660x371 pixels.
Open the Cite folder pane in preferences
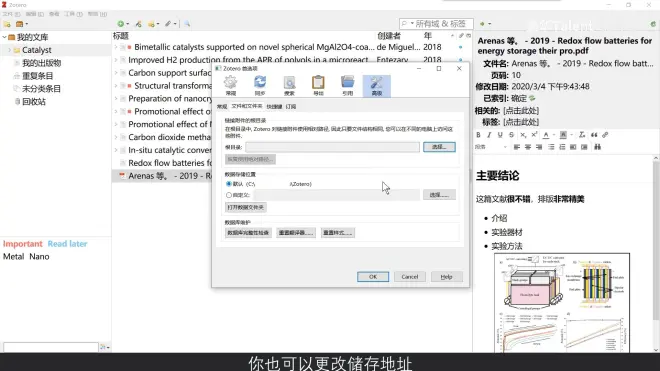pyautogui.click(x=348, y=85)
